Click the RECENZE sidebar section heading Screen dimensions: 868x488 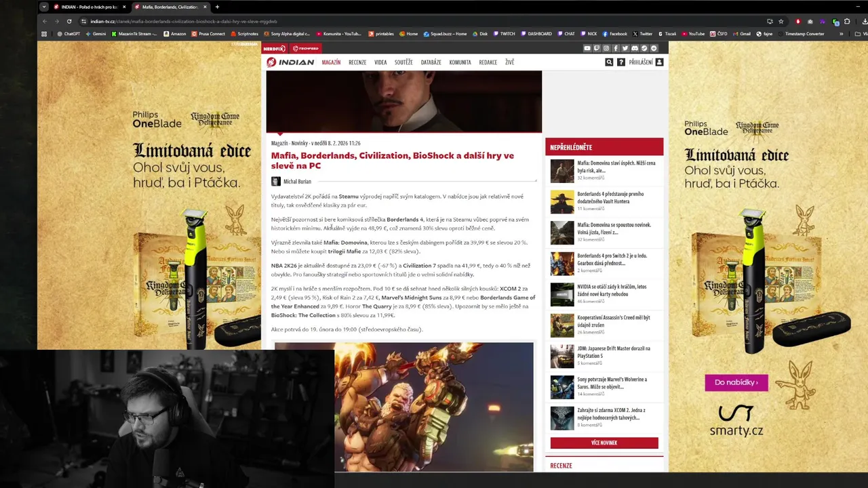pyautogui.click(x=561, y=466)
